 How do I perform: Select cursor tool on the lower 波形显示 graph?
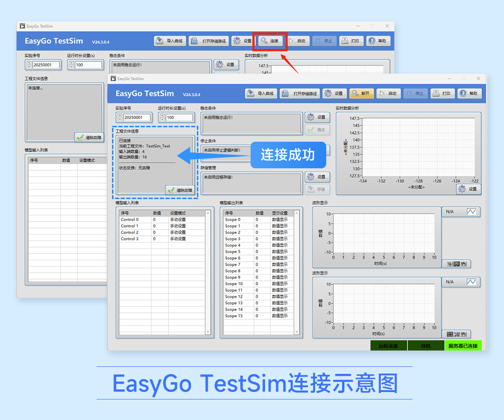tap(450, 334)
